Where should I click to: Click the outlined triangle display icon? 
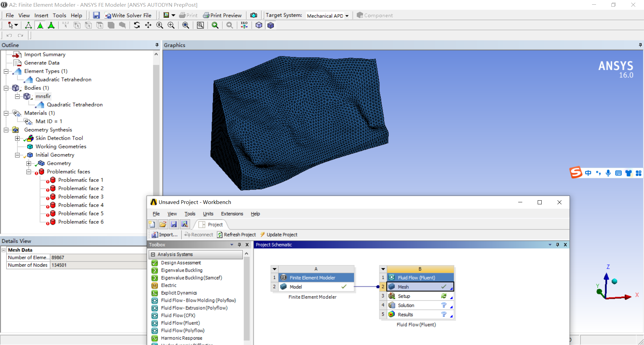(29, 25)
